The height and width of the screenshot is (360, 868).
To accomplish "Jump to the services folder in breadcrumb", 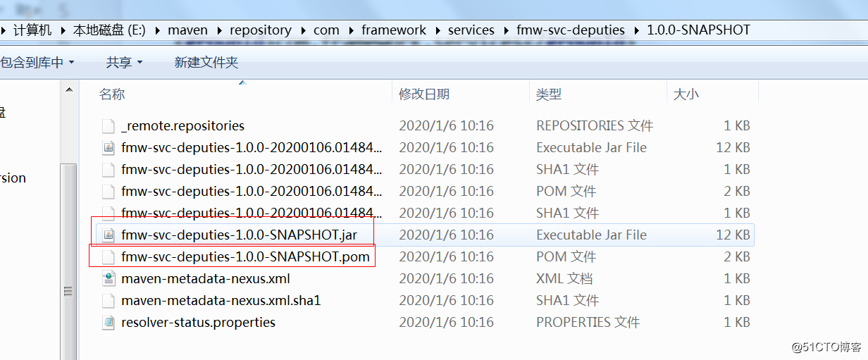I will (x=471, y=30).
